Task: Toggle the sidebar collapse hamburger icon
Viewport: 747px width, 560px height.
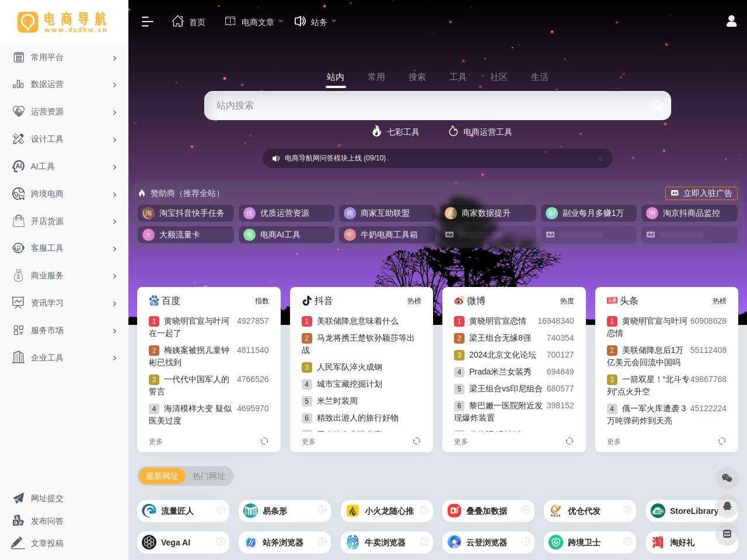Action: click(x=148, y=22)
